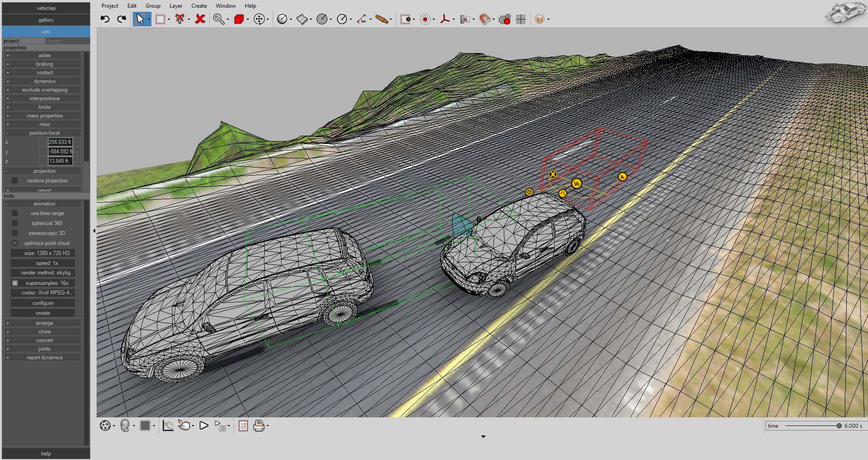868x460 pixels.
Task: Open the Group menu
Action: click(153, 6)
